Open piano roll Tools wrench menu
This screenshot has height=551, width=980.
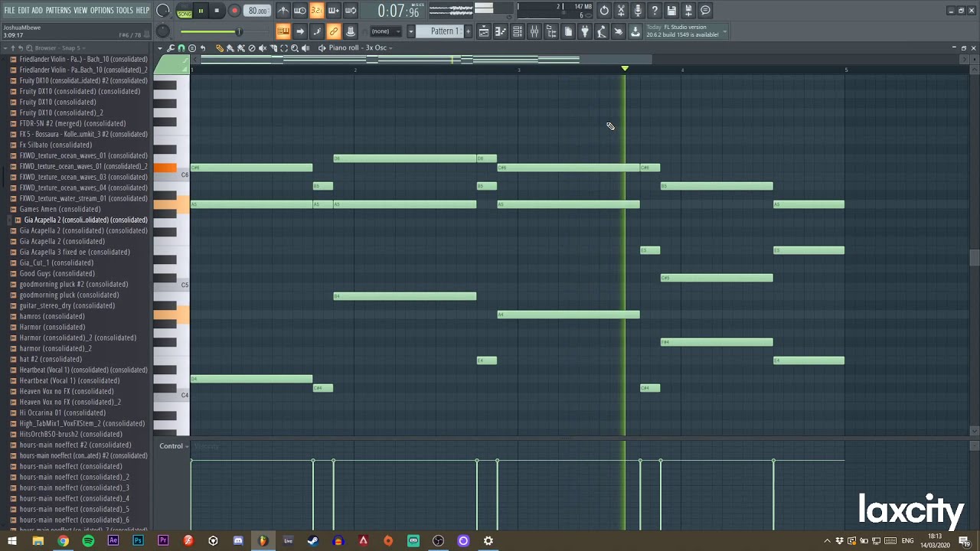coord(171,47)
